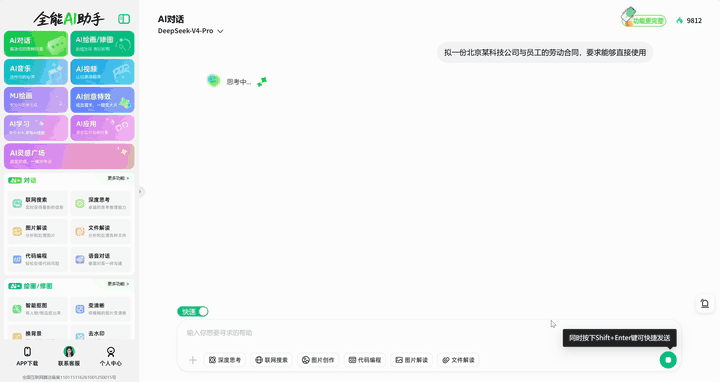Open APP下载 phone icon

pyautogui.click(x=27, y=352)
